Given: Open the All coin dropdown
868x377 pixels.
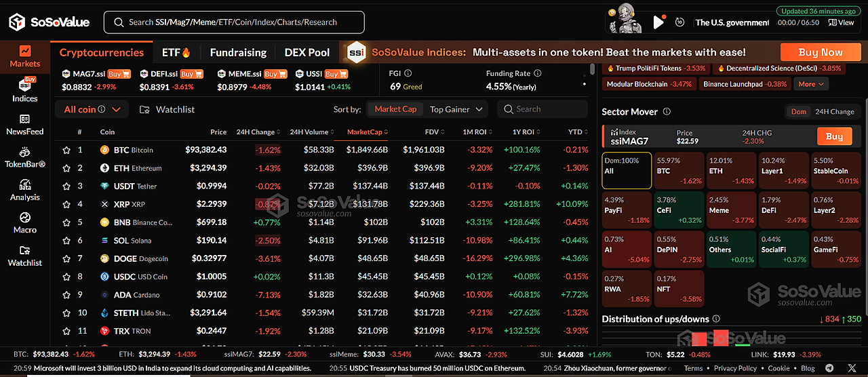Looking at the screenshot, I should click(x=92, y=109).
